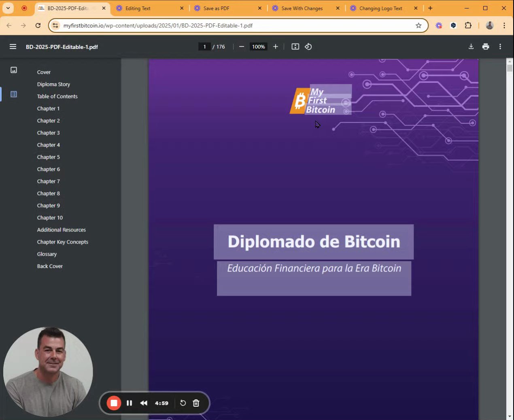This screenshot has height=420, width=514.
Task: Bookmark this page with the star icon
Action: (x=418, y=25)
